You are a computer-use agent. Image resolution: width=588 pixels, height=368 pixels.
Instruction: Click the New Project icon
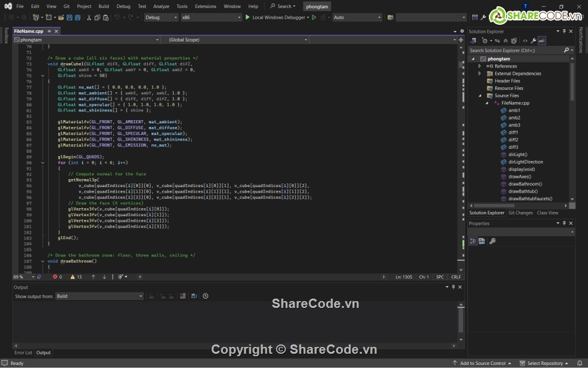point(36,17)
